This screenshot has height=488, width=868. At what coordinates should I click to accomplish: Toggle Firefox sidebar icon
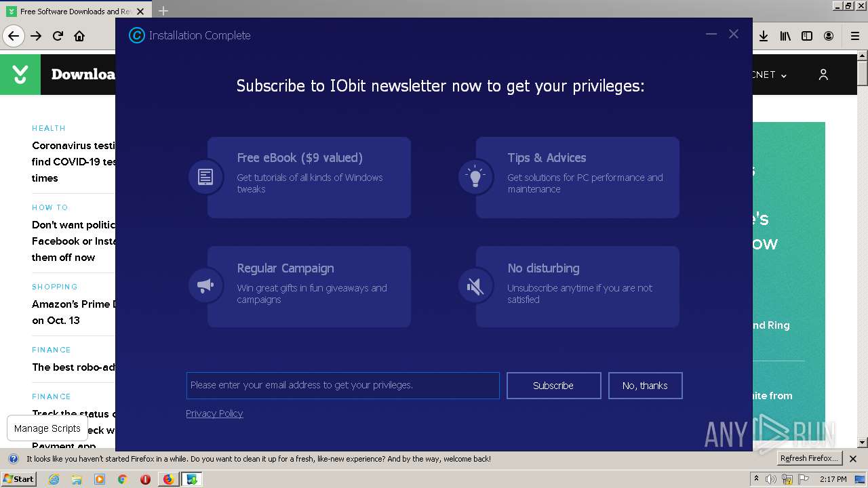[x=807, y=36]
